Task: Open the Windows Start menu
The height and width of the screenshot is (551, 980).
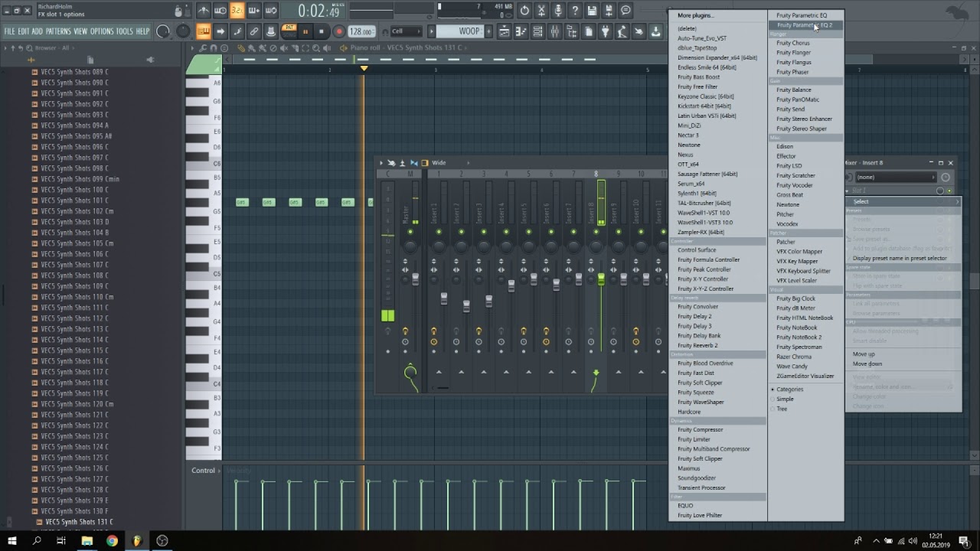Action: tap(11, 540)
